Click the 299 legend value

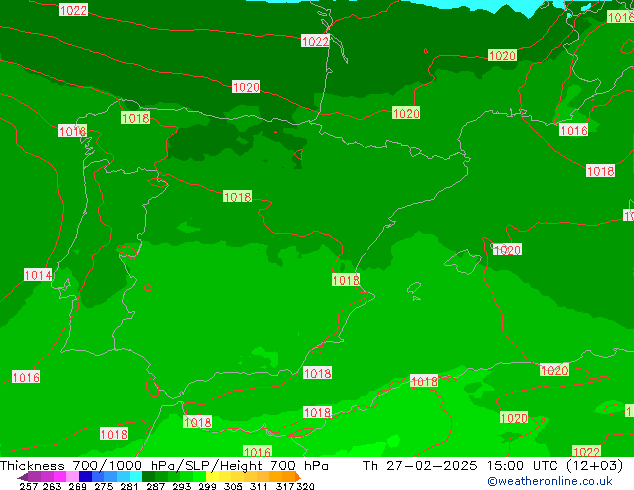pos(207,486)
